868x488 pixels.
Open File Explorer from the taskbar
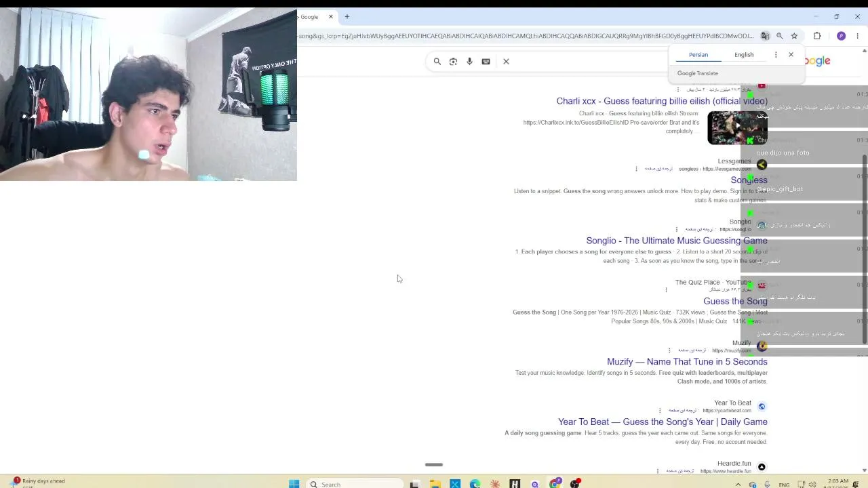point(435,484)
